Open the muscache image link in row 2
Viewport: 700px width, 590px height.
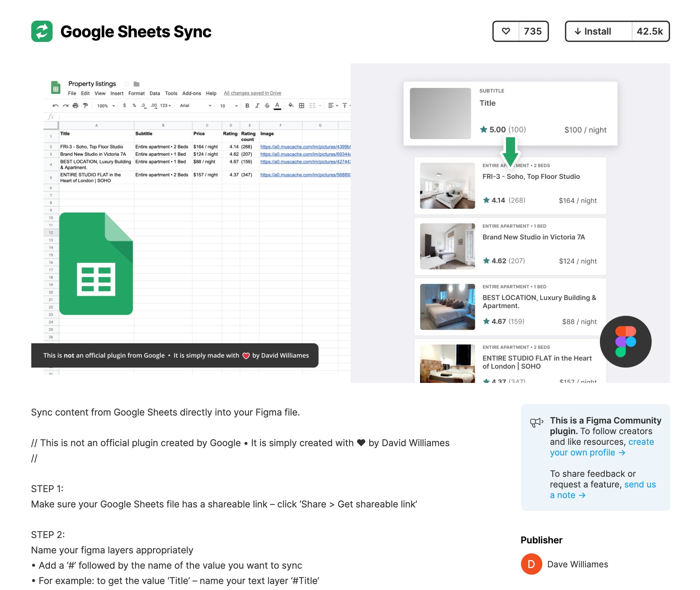tap(305, 147)
